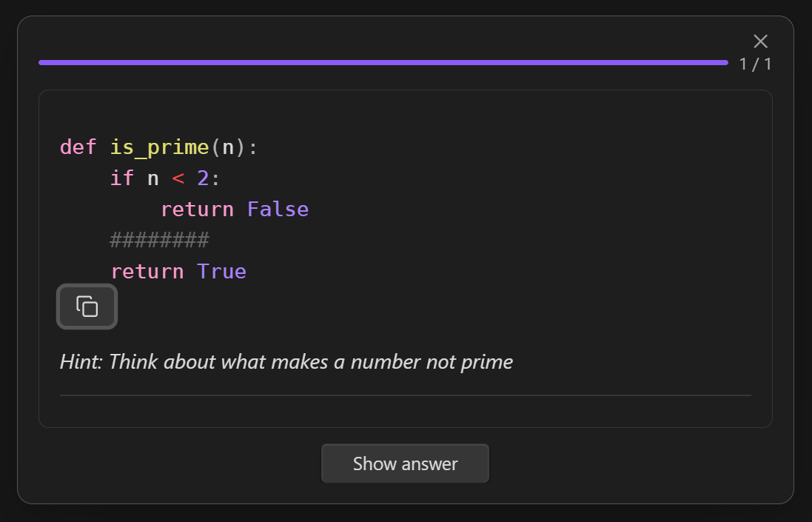Click the end of the progress indicator

coord(725,62)
